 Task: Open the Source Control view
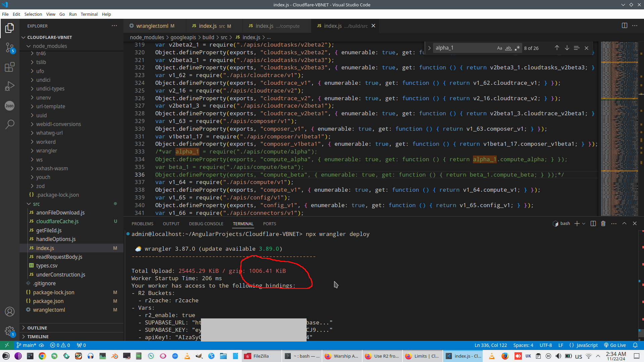click(x=9, y=48)
